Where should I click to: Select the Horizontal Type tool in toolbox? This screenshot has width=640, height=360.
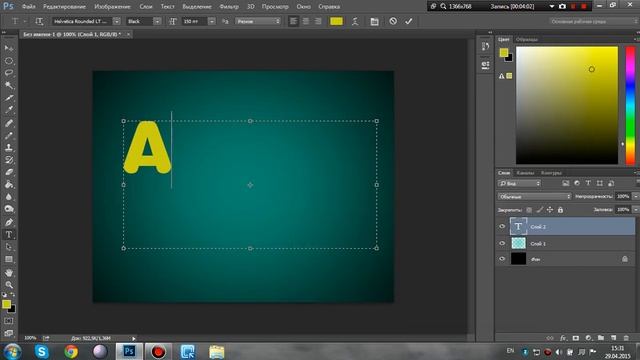point(9,235)
